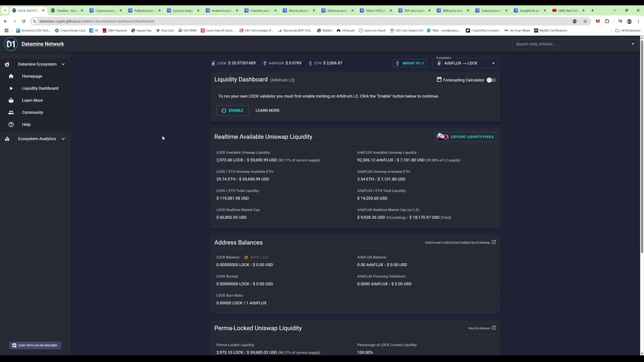
Task: Click the Burn LOCK flame icon
Action: tap(246, 257)
